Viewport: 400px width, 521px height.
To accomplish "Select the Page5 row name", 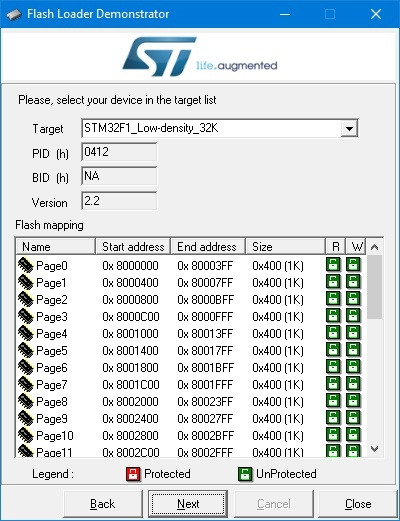I will (52, 351).
